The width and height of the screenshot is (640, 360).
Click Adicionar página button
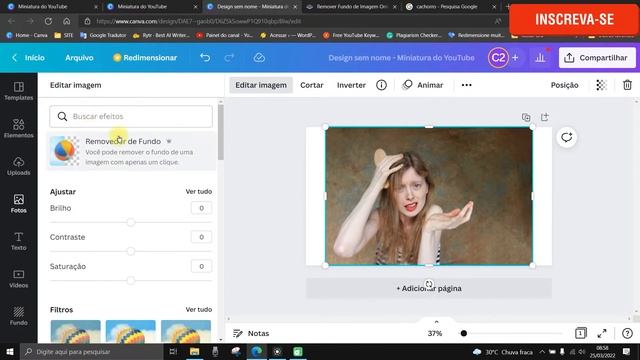(x=429, y=288)
